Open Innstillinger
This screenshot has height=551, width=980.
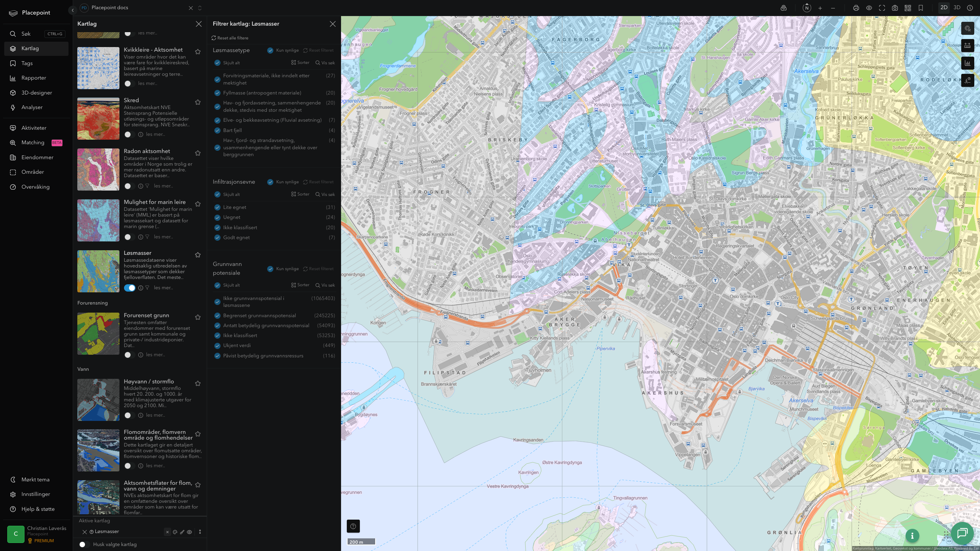point(36,494)
